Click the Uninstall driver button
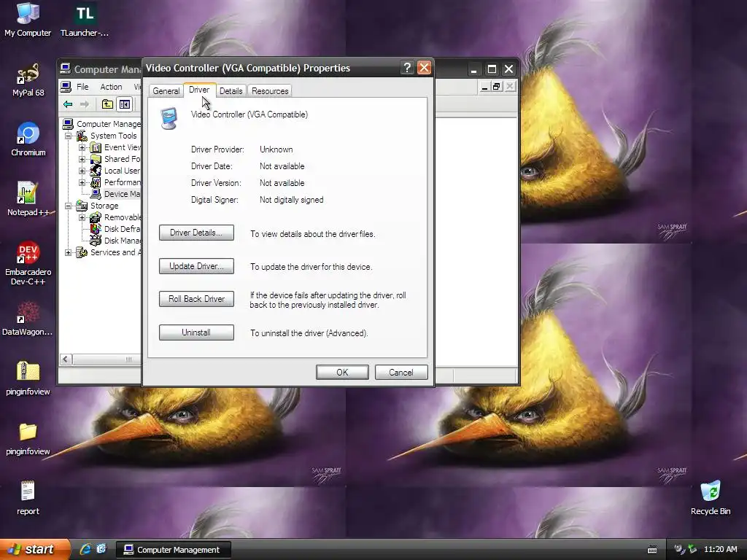747x560 pixels. coord(196,332)
